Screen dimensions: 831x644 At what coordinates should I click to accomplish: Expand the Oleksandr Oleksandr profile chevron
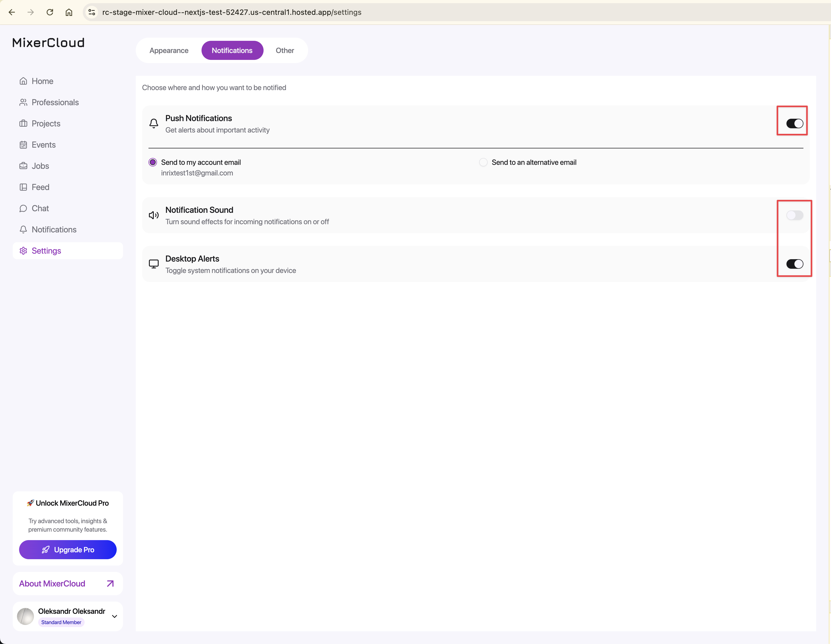tap(115, 616)
